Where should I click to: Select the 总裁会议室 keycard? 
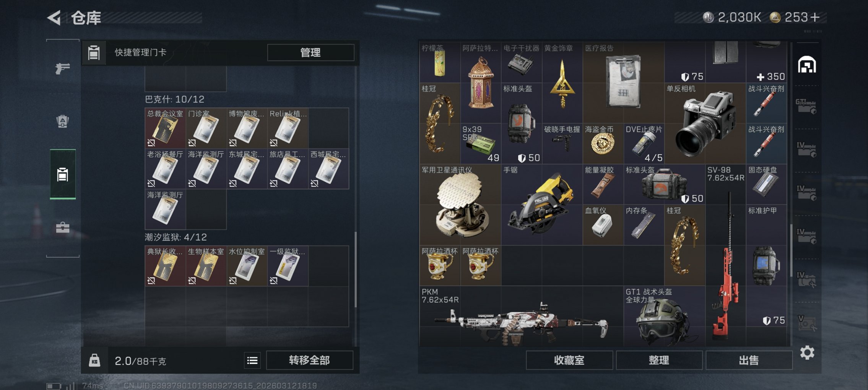click(165, 128)
